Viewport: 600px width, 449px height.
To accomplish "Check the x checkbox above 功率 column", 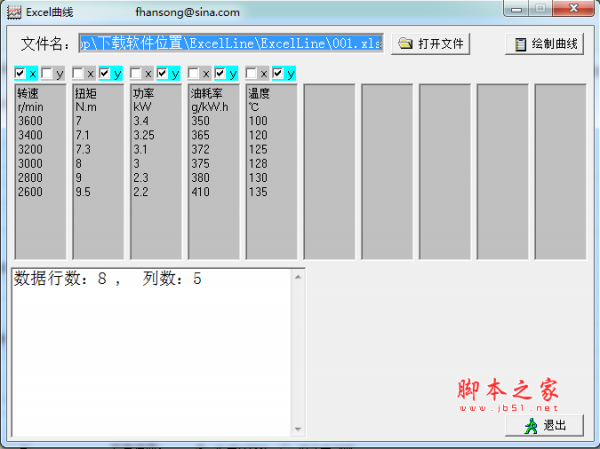I will point(135,73).
